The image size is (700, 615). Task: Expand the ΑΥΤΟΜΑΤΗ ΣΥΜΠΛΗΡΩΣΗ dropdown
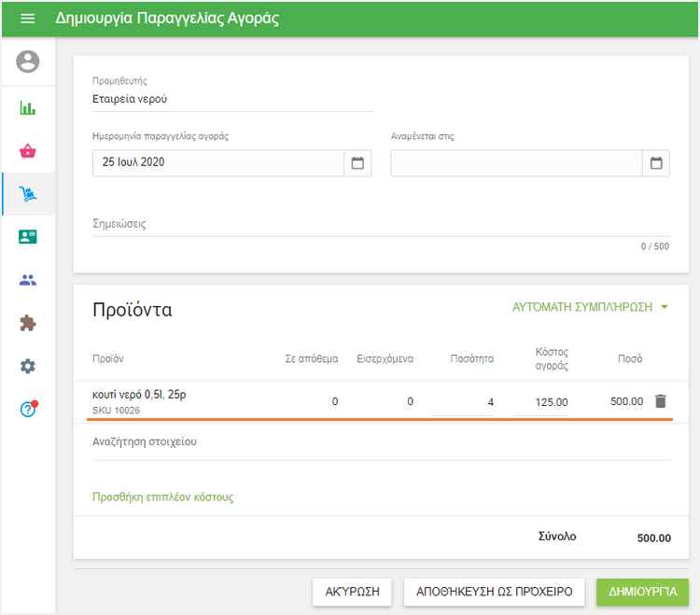pos(592,307)
